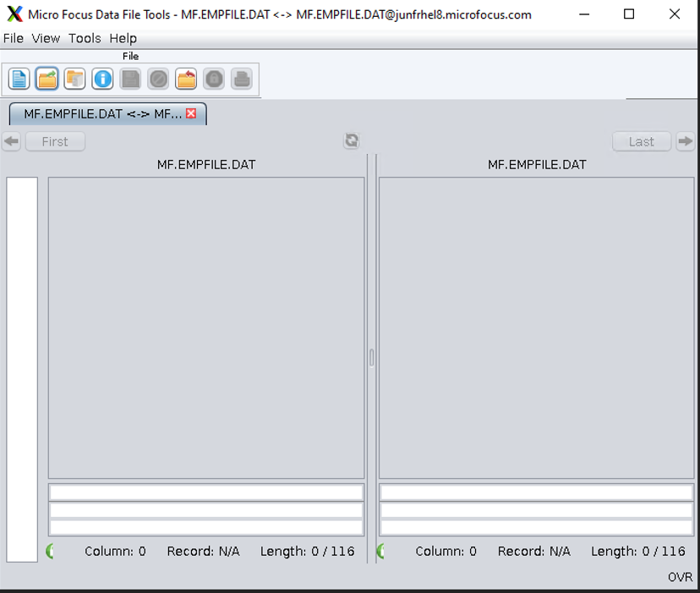
Task: Click the padlock icon in toolbar
Action: (x=214, y=80)
